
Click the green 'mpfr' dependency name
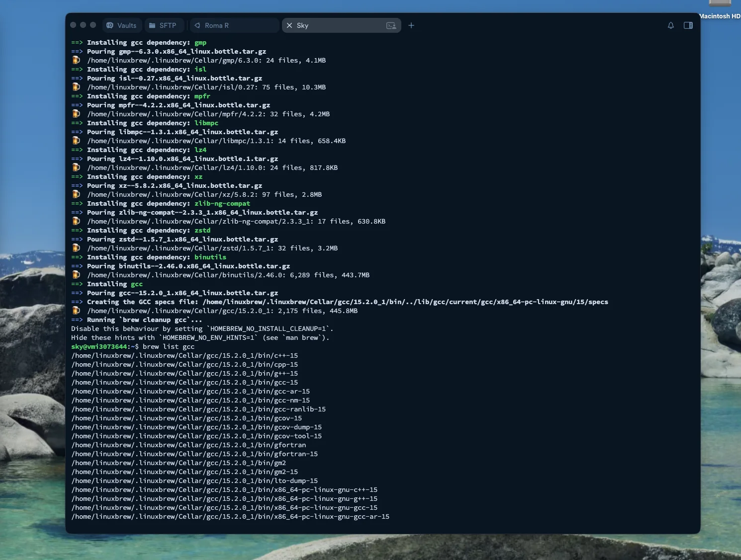coord(202,96)
